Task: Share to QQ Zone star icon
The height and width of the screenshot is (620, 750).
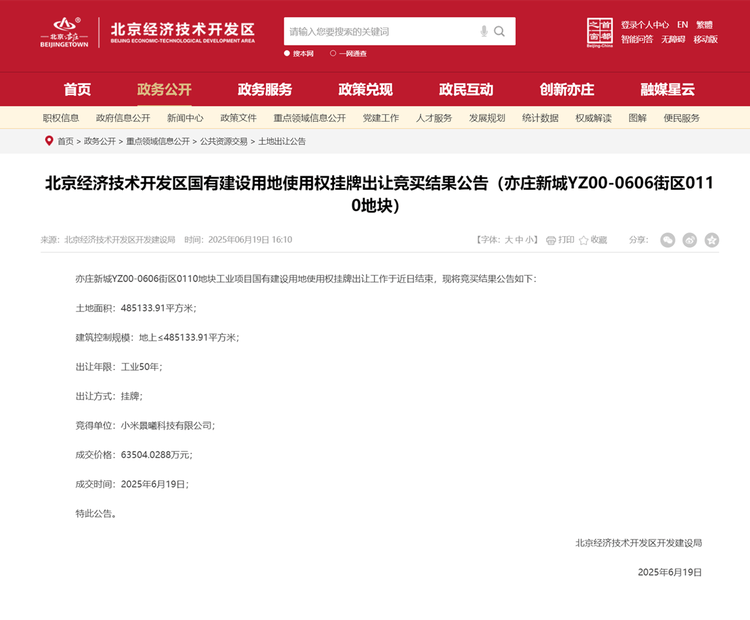Action: (x=712, y=240)
